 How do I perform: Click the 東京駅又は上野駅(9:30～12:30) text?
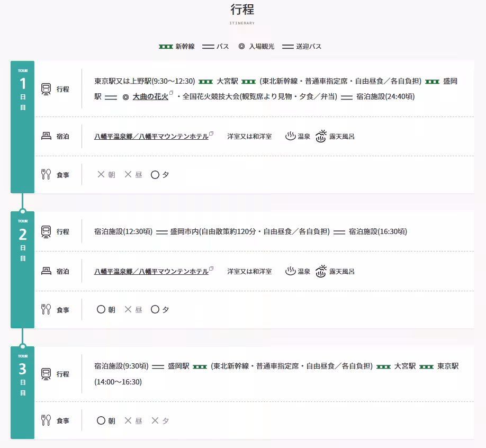(x=145, y=81)
